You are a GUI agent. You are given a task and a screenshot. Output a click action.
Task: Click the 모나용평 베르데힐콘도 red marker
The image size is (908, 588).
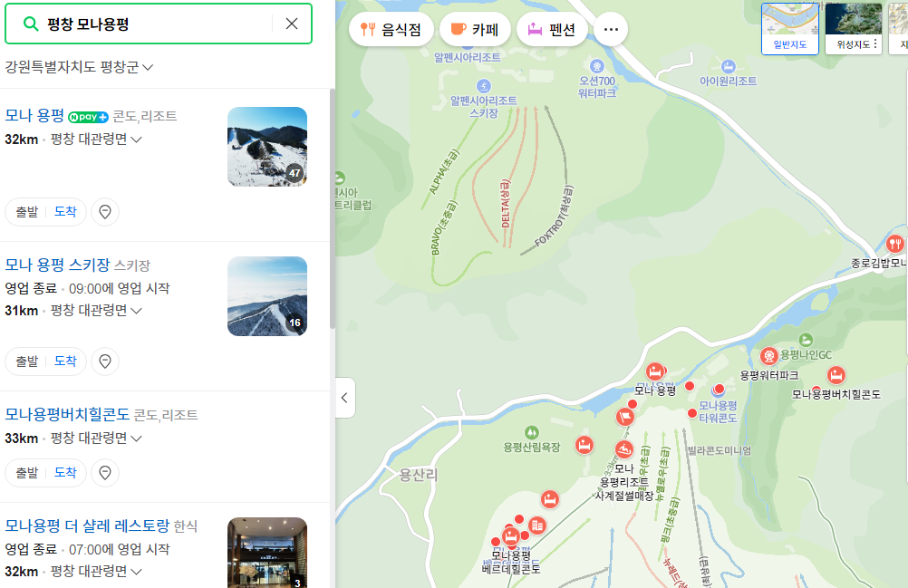point(511,536)
